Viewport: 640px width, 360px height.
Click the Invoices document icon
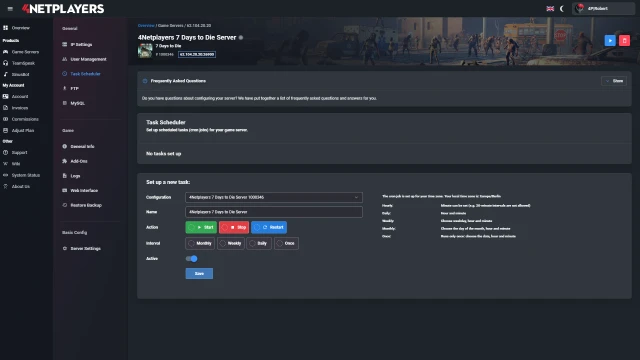point(5,108)
